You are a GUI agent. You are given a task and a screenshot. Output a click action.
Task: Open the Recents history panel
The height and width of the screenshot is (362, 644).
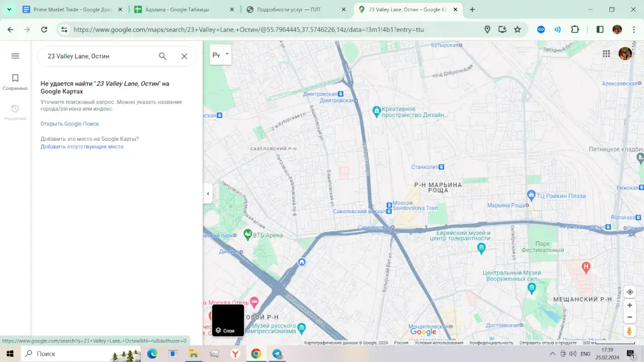[15, 112]
